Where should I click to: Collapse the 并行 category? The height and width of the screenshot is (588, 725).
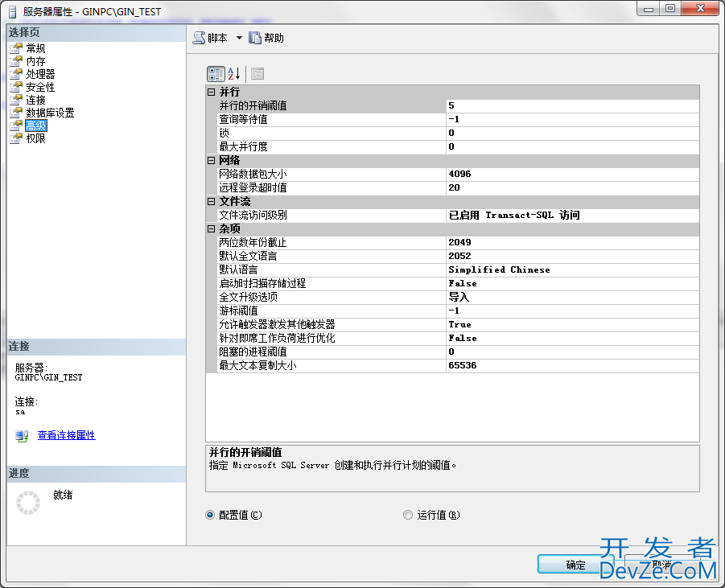212,92
